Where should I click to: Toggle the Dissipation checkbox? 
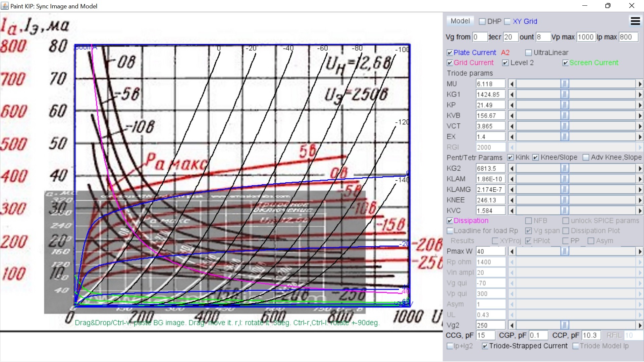point(450,221)
